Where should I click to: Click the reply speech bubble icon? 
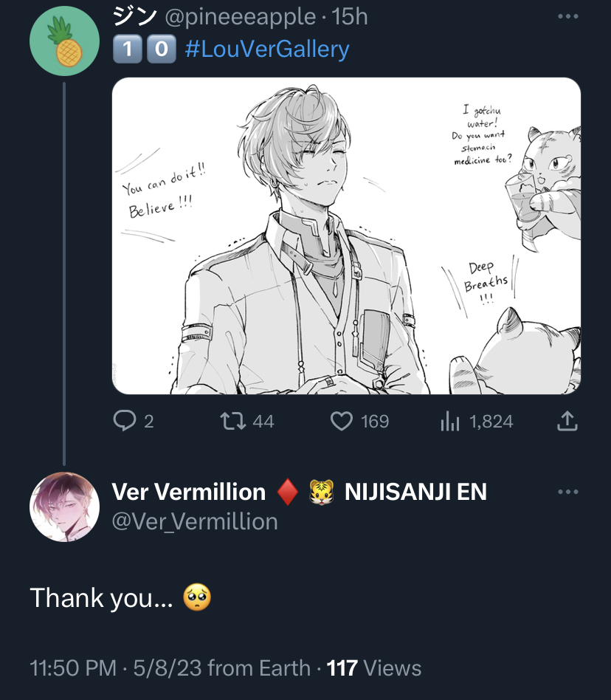[123, 422]
